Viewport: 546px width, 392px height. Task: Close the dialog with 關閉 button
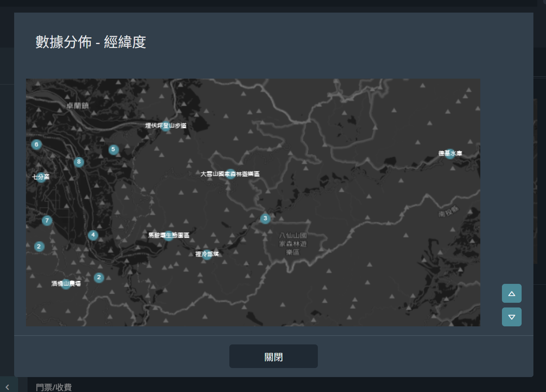click(x=273, y=356)
